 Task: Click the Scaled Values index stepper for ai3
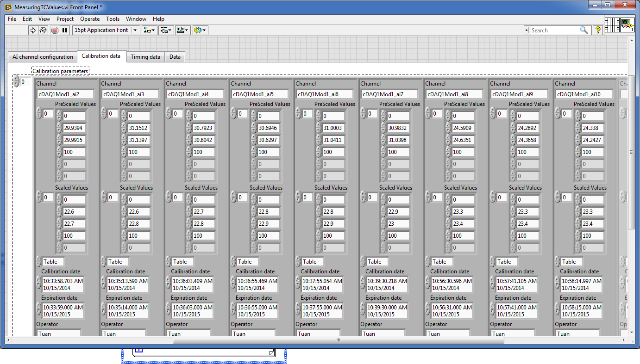coord(104,197)
